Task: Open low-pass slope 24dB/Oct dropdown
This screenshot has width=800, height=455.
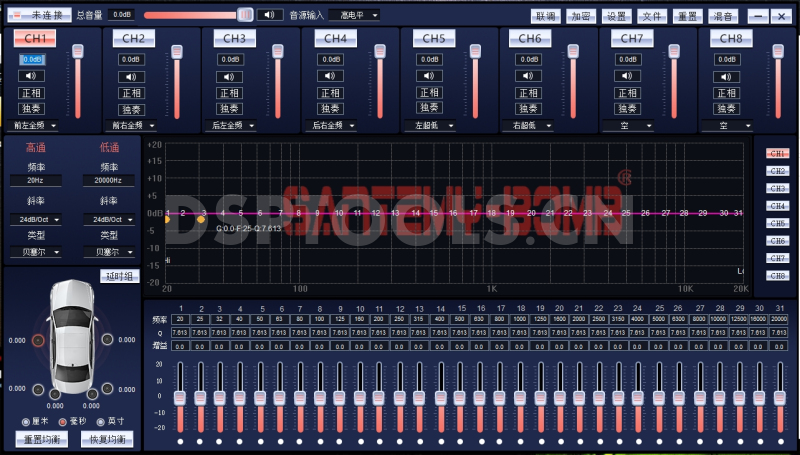Action: point(109,219)
